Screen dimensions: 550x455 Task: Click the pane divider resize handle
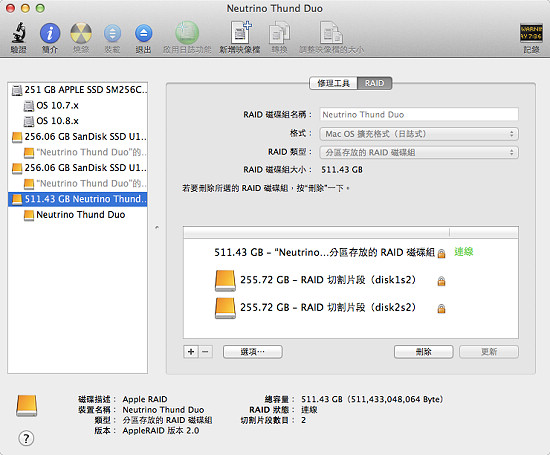(157, 228)
